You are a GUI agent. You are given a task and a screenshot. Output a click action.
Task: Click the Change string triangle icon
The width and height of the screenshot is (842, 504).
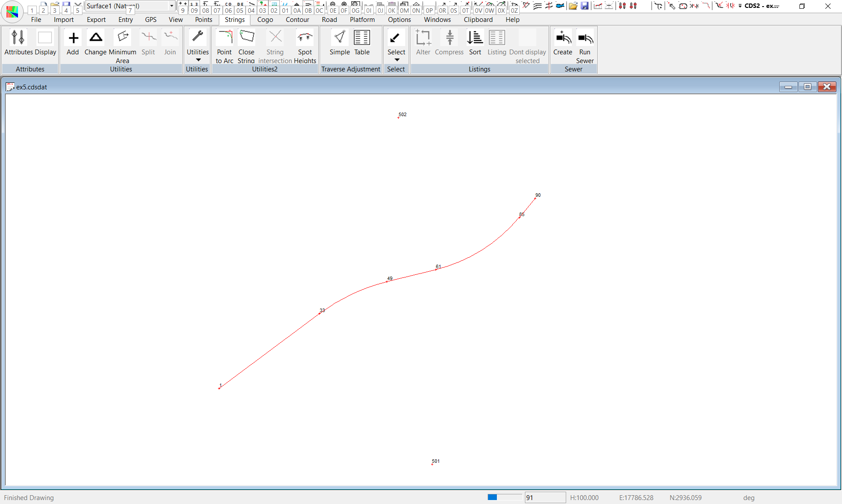(x=96, y=38)
